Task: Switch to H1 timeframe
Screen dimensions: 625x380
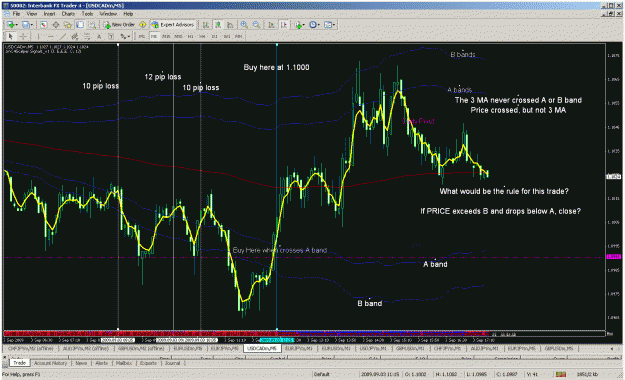Action: click(x=190, y=36)
